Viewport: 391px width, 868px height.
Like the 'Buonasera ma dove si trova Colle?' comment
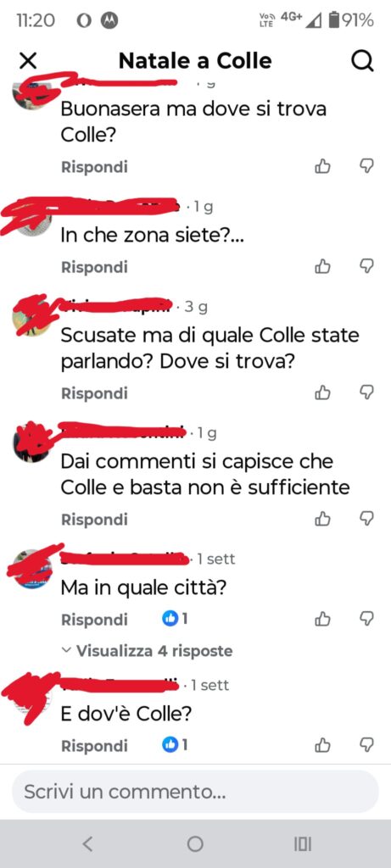[x=322, y=166]
